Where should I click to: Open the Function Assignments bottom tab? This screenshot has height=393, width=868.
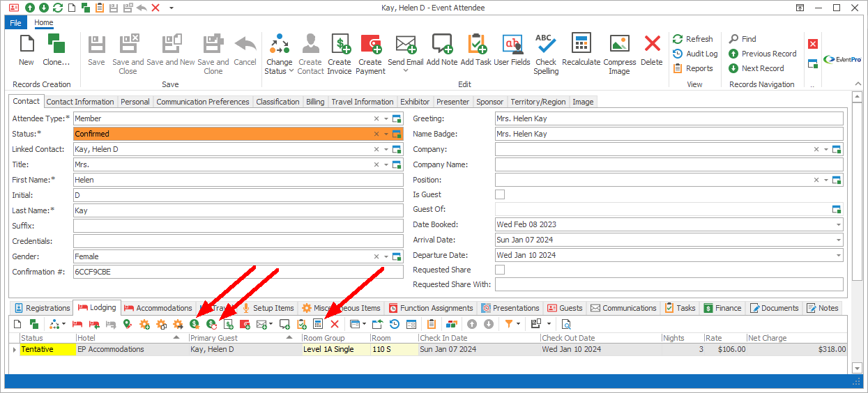pyautogui.click(x=430, y=308)
